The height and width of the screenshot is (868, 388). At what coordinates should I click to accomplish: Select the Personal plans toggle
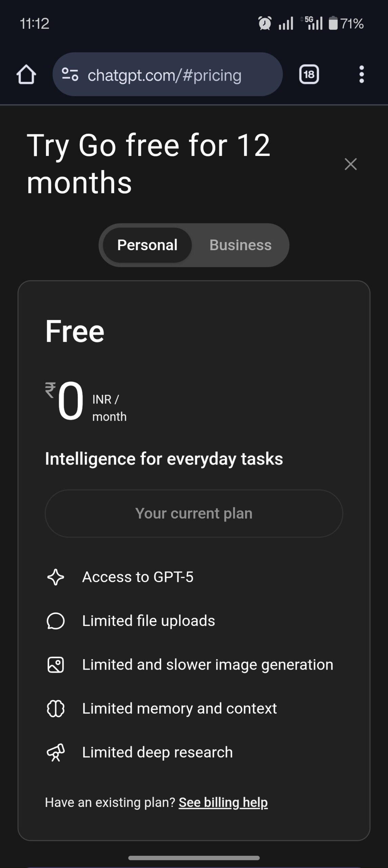click(x=148, y=245)
